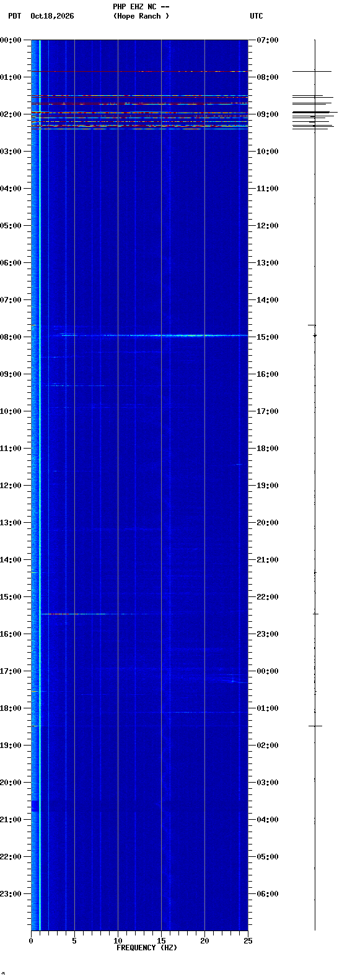Click frequency axis tick label '15'
342x980 pixels.
[161, 941]
